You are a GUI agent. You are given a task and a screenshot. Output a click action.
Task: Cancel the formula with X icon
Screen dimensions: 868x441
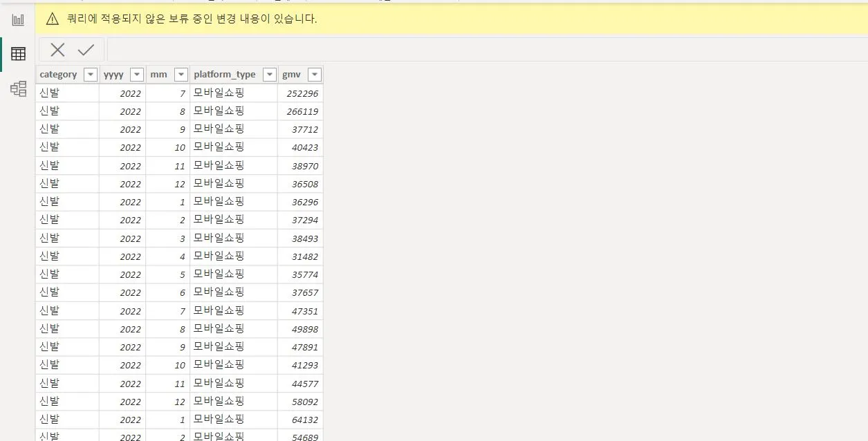click(x=57, y=50)
